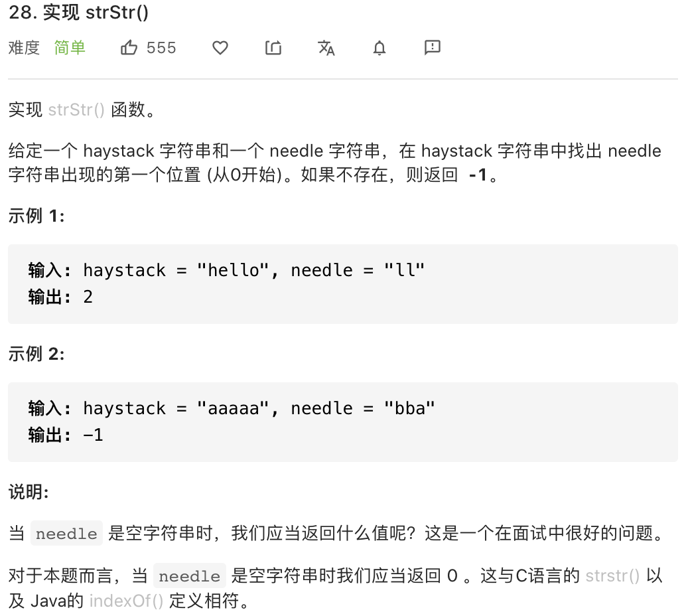Image resolution: width=686 pixels, height=616 pixels.
Task: Click the 说明: section heading
Action: [29, 492]
